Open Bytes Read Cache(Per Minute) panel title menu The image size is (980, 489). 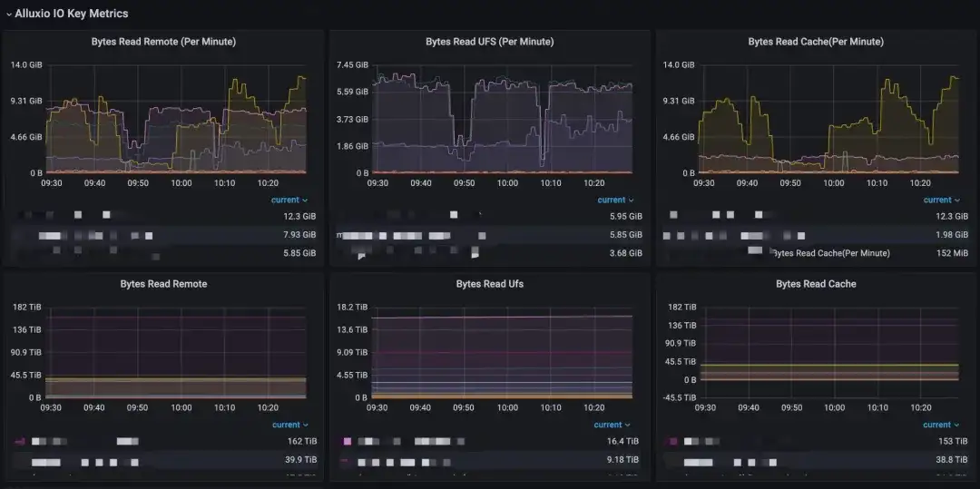coord(815,42)
